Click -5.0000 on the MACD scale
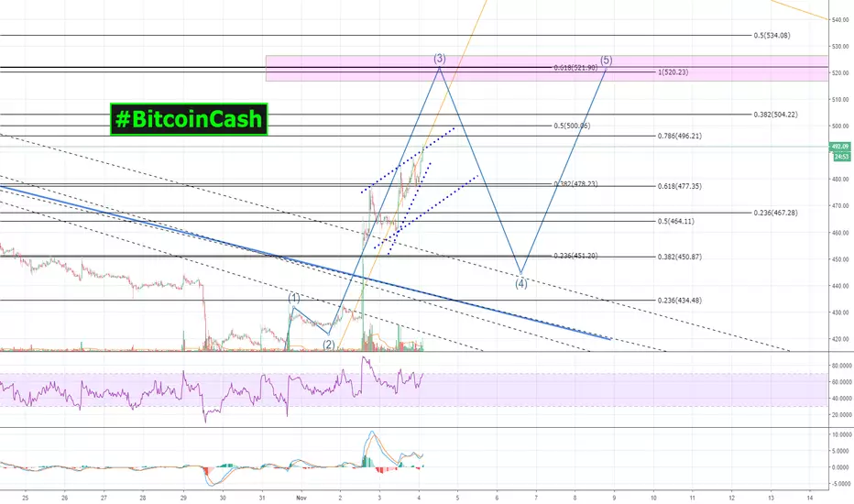854x504 pixels. click(x=841, y=484)
